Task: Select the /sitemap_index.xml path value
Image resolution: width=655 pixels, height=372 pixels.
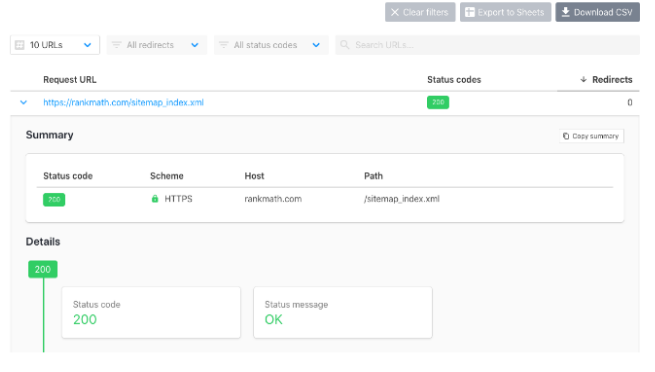Action: coord(401,199)
